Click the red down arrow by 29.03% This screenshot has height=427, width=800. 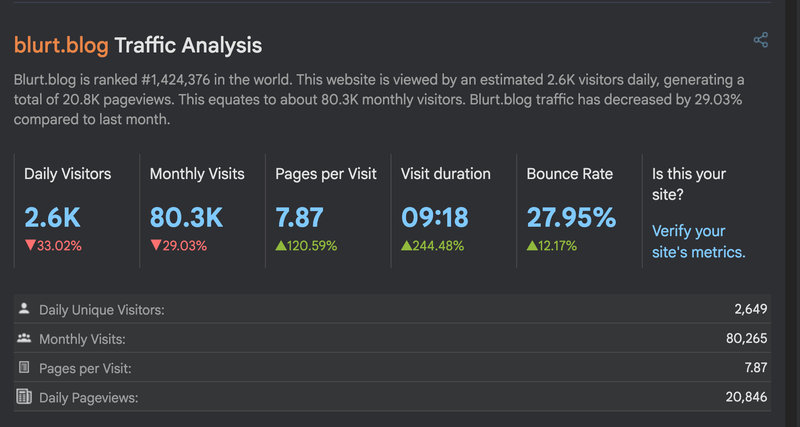(156, 245)
